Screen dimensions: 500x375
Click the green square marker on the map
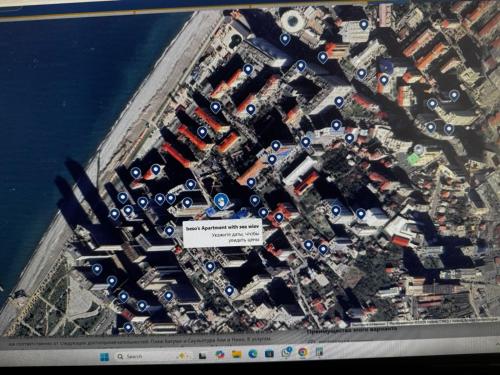pyautogui.click(x=413, y=159)
